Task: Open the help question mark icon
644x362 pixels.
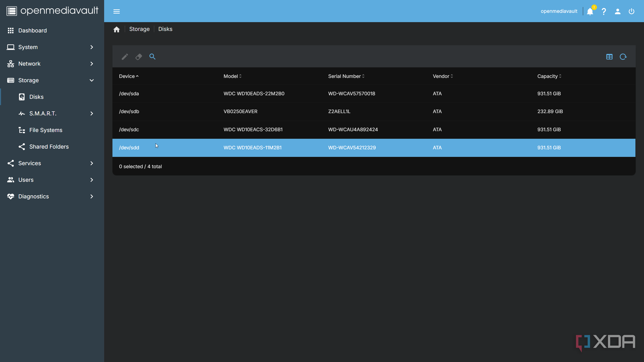Action: (x=604, y=12)
